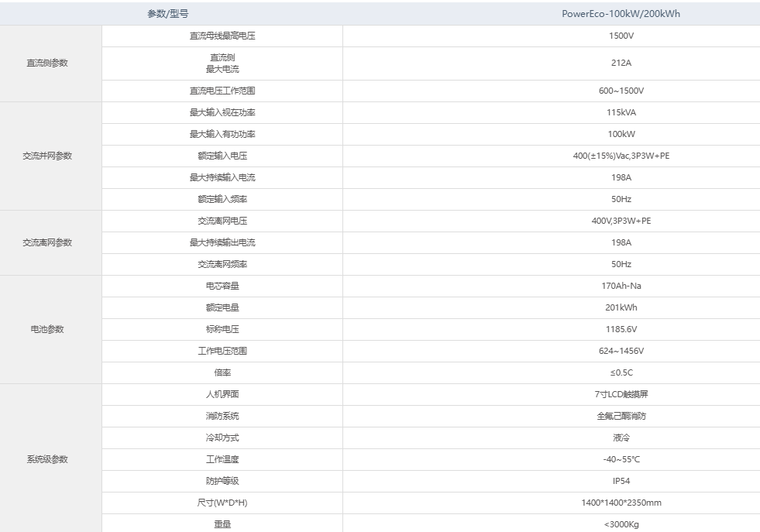The height and width of the screenshot is (532, 760).
Task: Select '198A' in the 最大持续输入电流 row
Action: point(621,178)
